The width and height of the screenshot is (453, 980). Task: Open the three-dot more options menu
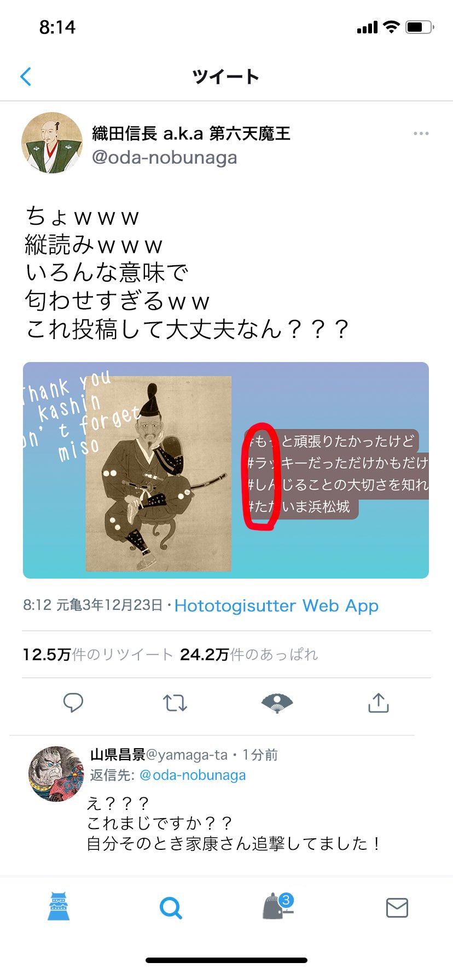tap(421, 133)
